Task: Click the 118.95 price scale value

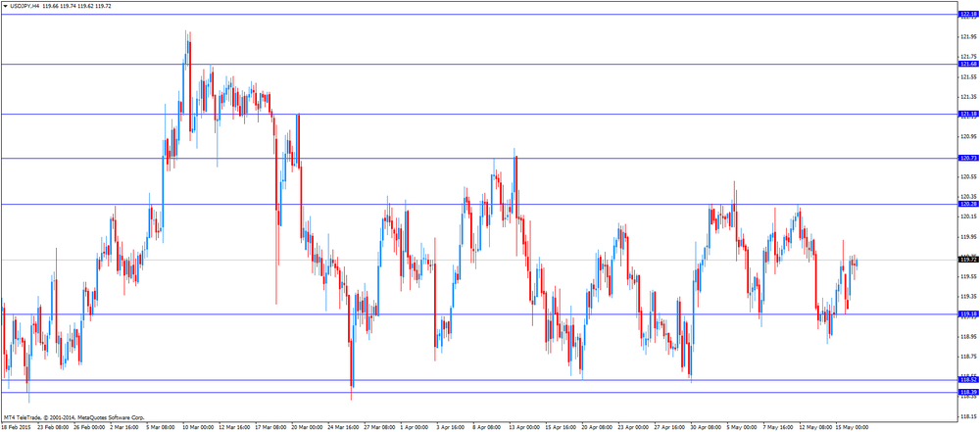Action: point(969,336)
